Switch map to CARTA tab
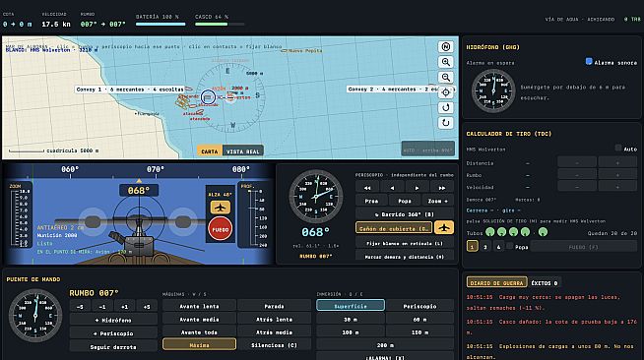The width and height of the screenshot is (644, 360). click(210, 151)
